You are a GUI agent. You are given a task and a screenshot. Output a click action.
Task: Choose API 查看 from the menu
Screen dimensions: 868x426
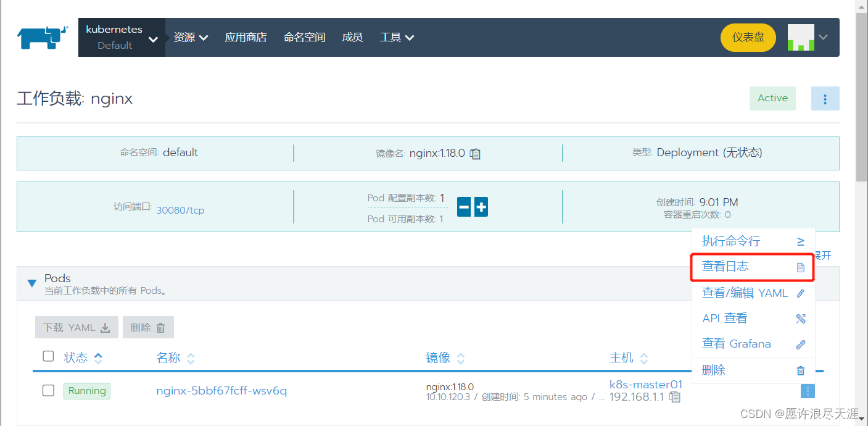point(753,319)
